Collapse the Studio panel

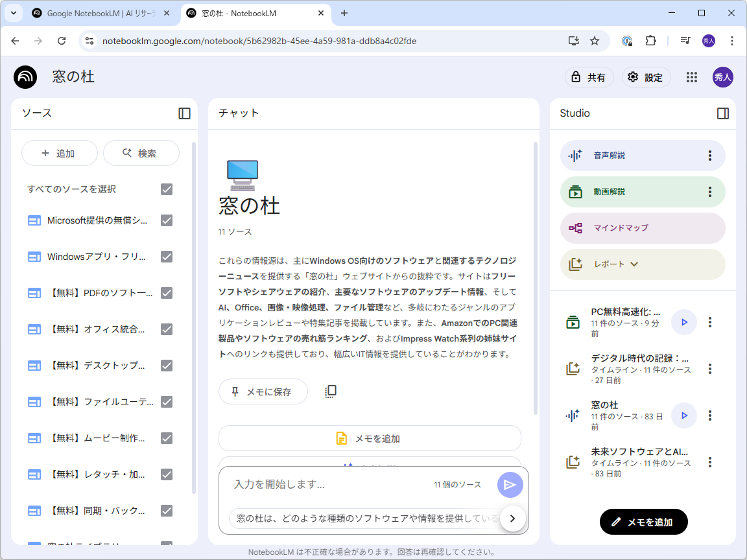coord(724,113)
